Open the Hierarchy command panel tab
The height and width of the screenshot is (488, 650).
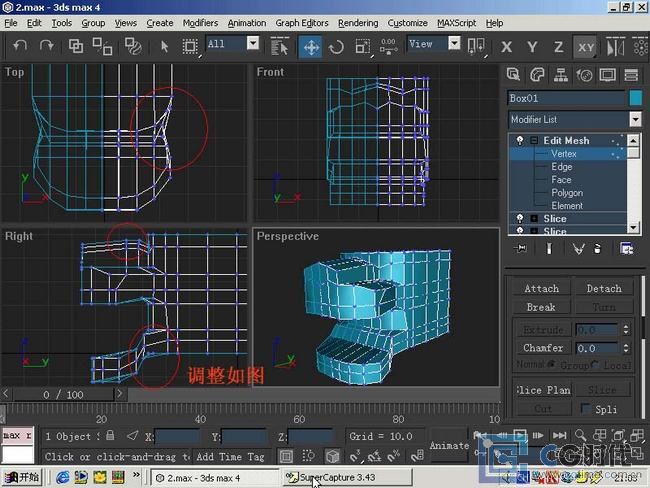(559, 74)
